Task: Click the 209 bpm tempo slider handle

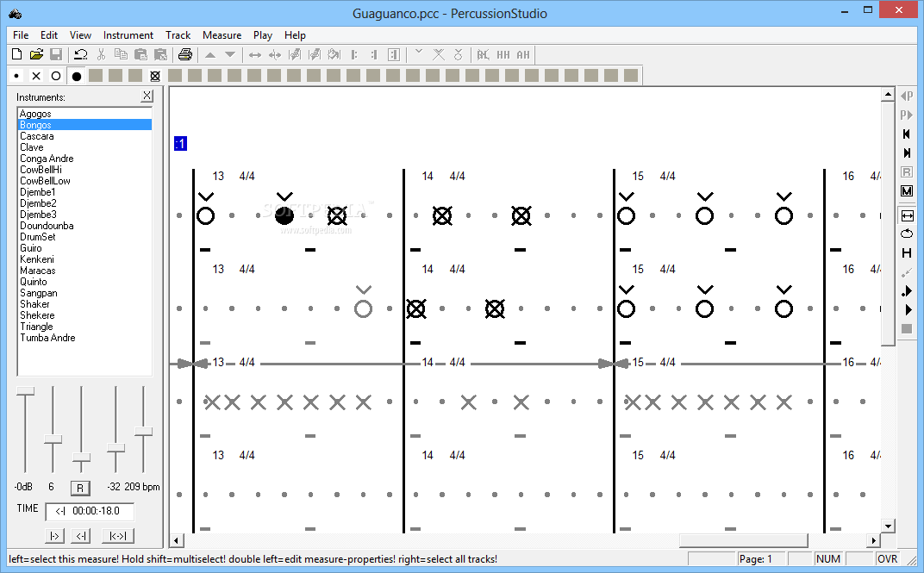Action: pyautogui.click(x=143, y=432)
